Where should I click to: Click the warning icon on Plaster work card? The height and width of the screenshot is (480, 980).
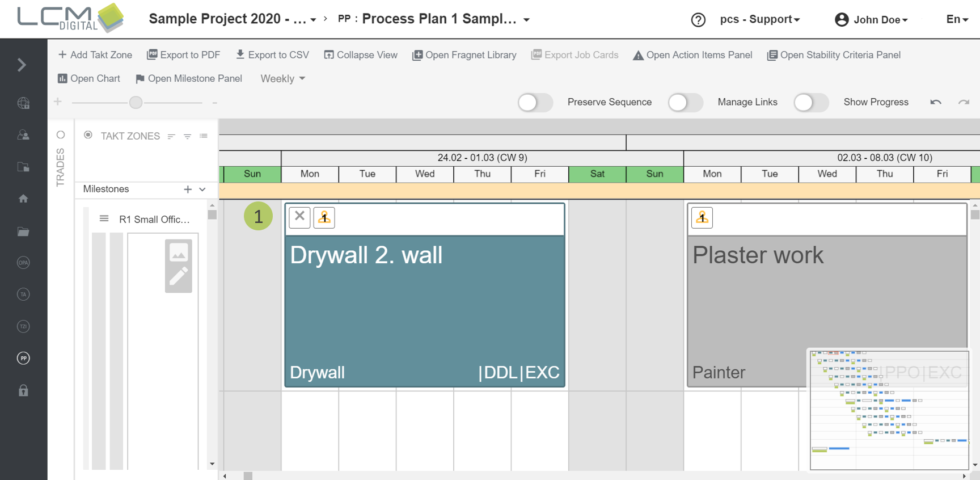tap(702, 218)
